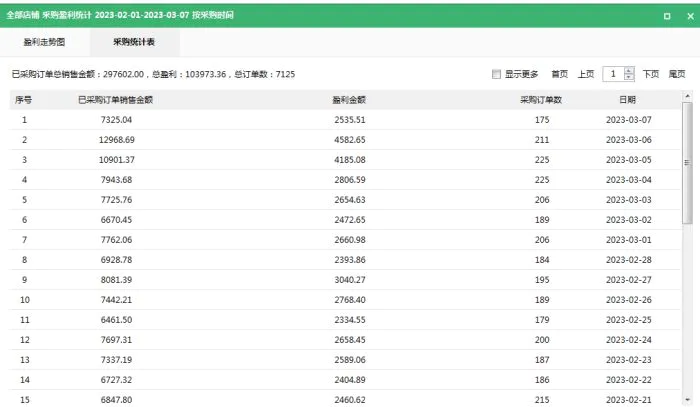This screenshot has width=700, height=407.
Task: Sort by 采购订单数 column header
Action: coord(541,100)
